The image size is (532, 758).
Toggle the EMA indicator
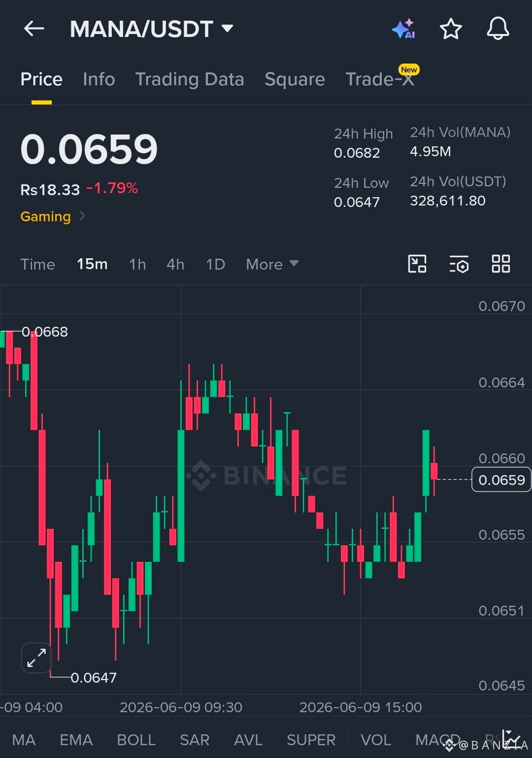pyautogui.click(x=76, y=740)
